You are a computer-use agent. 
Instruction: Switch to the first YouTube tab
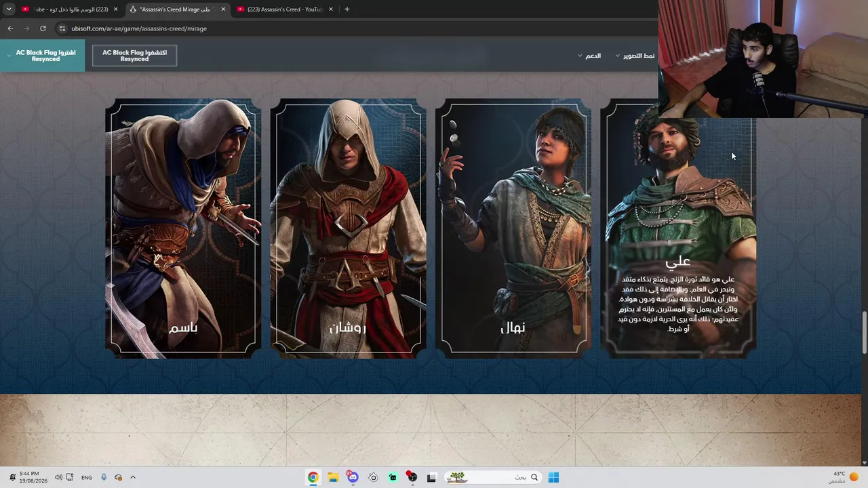(x=69, y=9)
